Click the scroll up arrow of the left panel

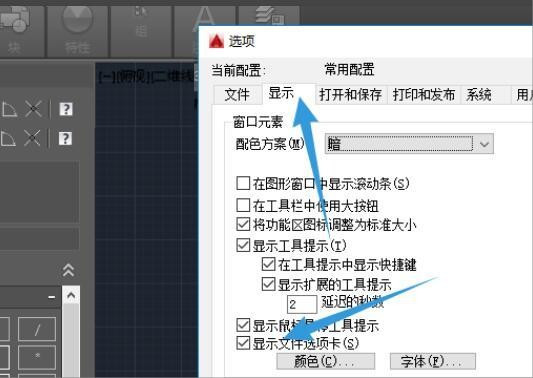click(71, 295)
